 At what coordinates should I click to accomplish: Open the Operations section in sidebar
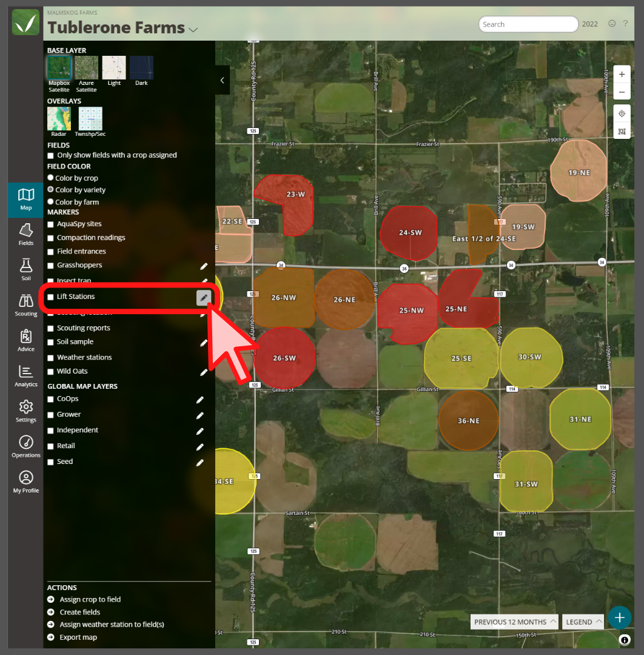[25, 446]
